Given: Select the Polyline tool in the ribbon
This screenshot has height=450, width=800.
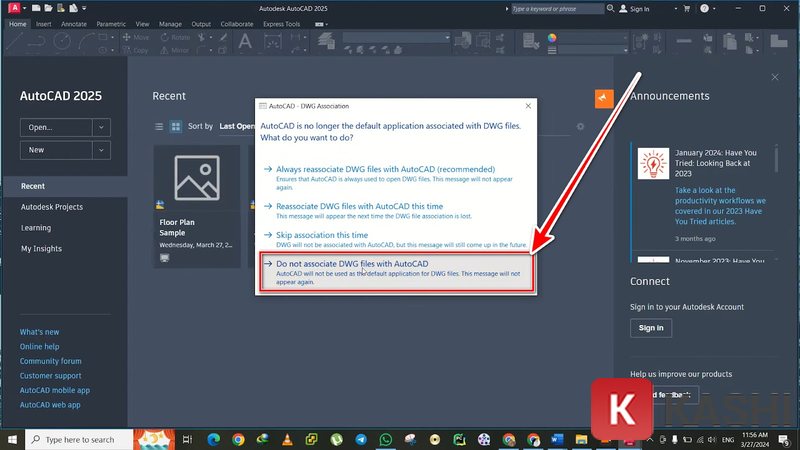Looking at the screenshot, I should tap(36, 42).
